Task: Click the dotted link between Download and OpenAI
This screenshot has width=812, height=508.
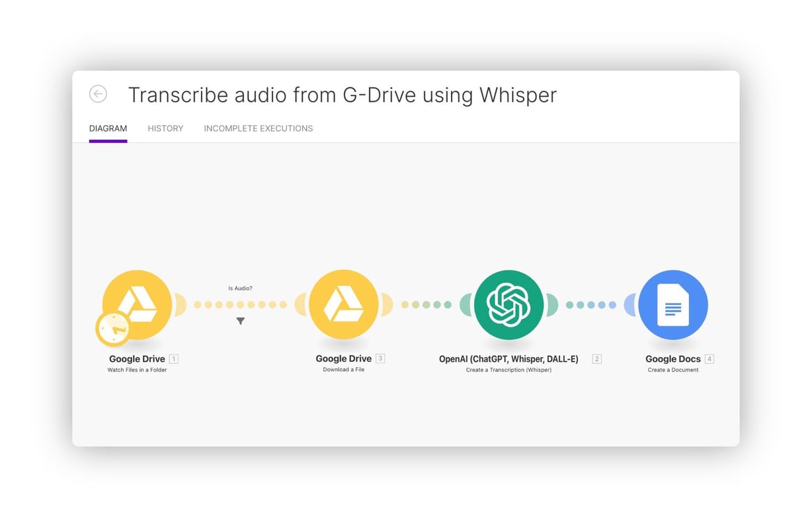Action: (x=426, y=305)
